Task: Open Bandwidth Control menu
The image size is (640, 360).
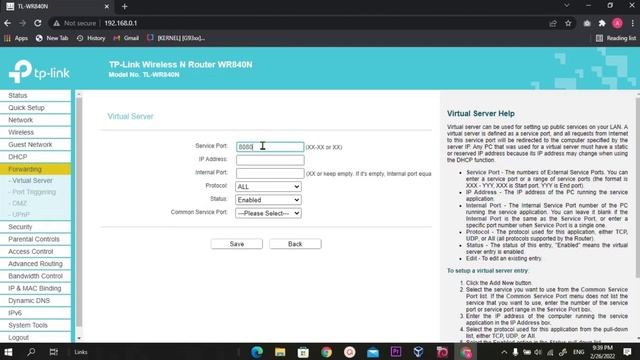Action: tap(36, 276)
